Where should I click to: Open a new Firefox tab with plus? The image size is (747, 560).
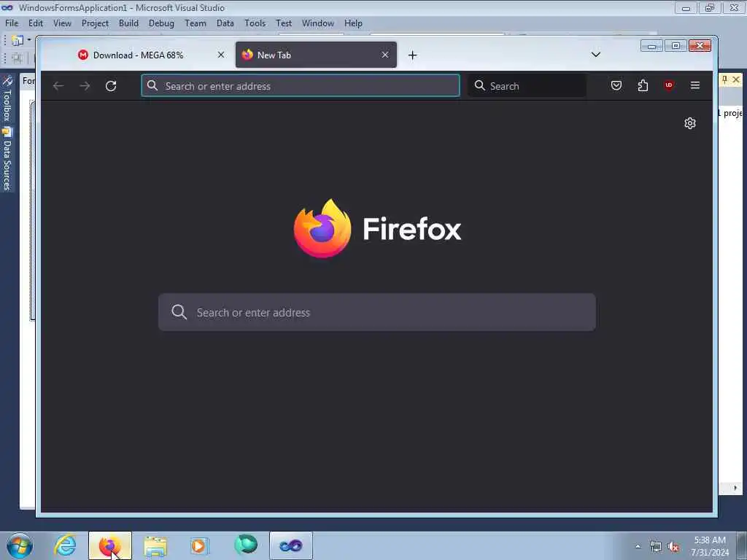(413, 55)
